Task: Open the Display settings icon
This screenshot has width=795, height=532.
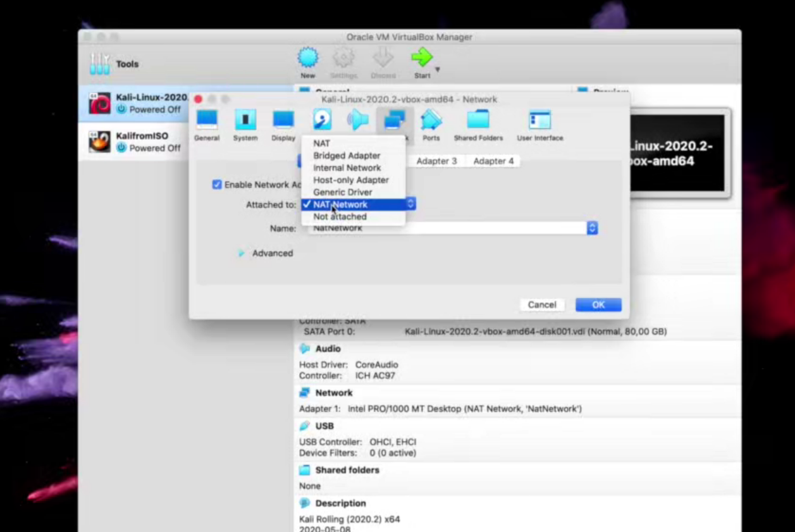Action: pos(283,120)
